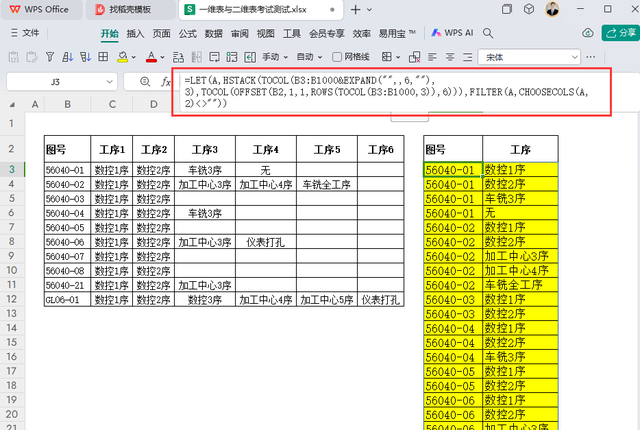Image resolution: width=640 pixels, height=430 pixels.
Task: Click the user avatar picture
Action: click(552, 9)
